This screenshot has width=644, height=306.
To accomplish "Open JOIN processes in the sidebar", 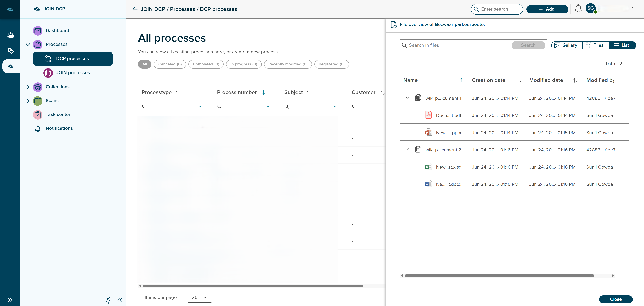I will [73, 73].
